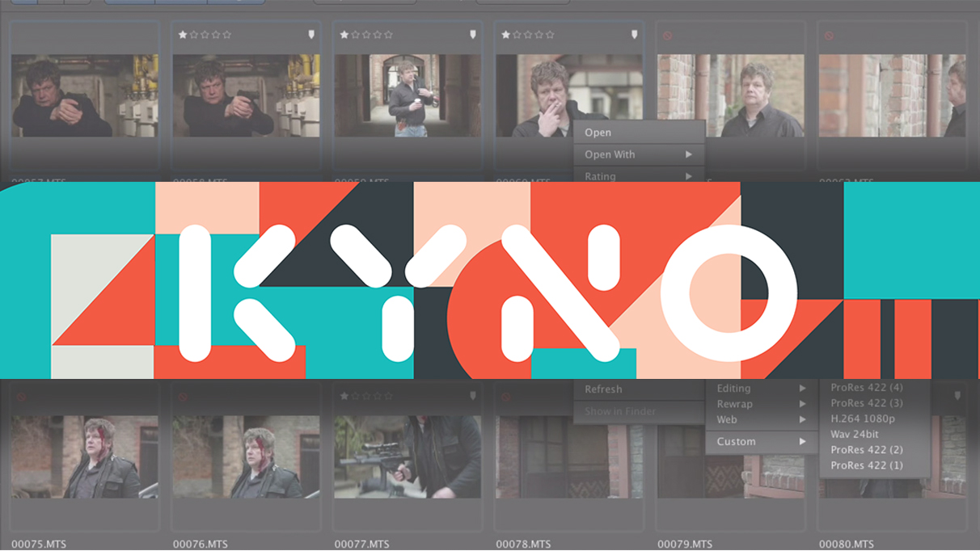Select the brick wall portrait clip thumbnail
Screen dimensions: 980x551
[731, 95]
